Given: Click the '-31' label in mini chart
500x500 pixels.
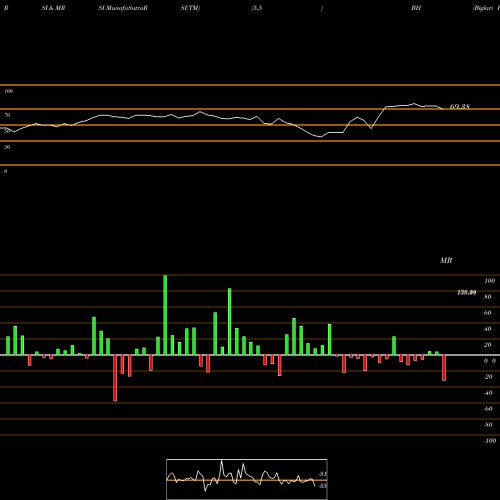Looking at the screenshot, I should point(322,474).
